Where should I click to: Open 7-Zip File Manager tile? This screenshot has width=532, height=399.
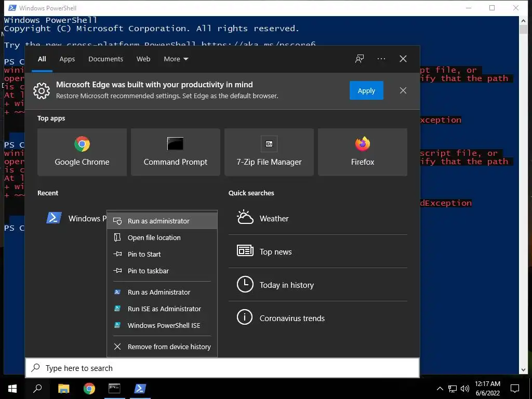click(x=269, y=152)
